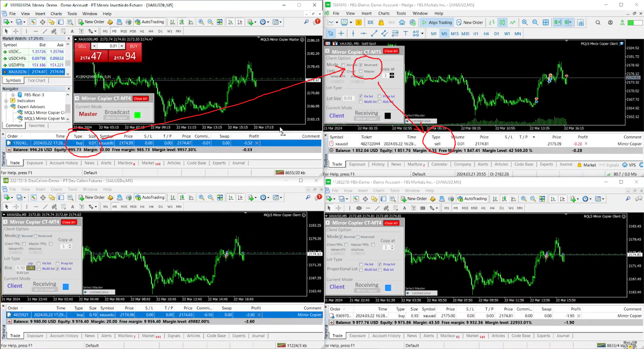
Task: Click the green Broadcast indicator square in Monex panel
Action: pos(137,115)
